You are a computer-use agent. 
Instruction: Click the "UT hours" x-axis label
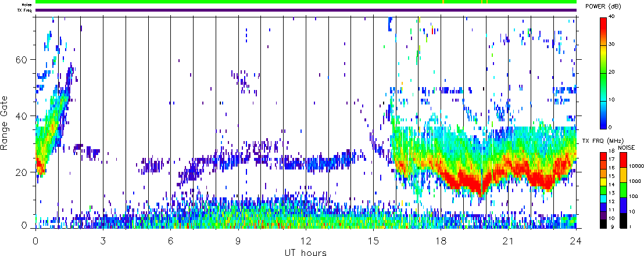[306, 251]
